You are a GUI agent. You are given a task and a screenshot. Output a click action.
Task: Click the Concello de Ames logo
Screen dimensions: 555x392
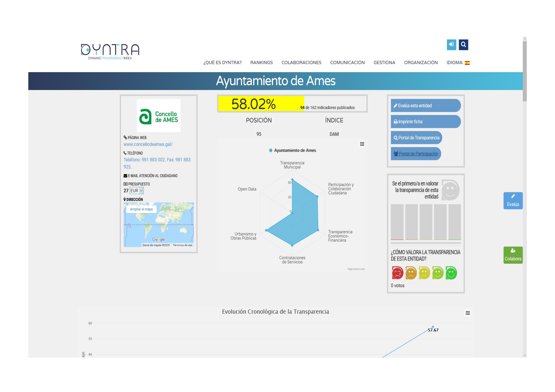pyautogui.click(x=159, y=116)
